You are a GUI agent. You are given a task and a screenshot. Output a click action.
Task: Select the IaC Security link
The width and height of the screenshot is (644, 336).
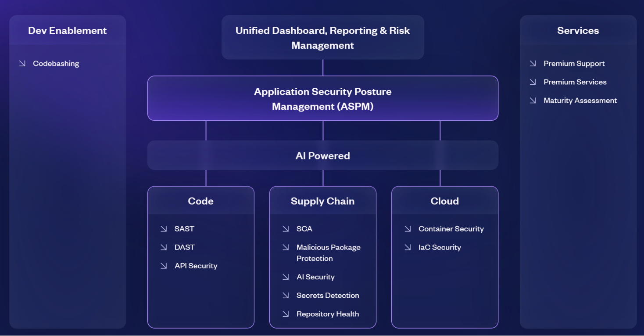click(440, 247)
